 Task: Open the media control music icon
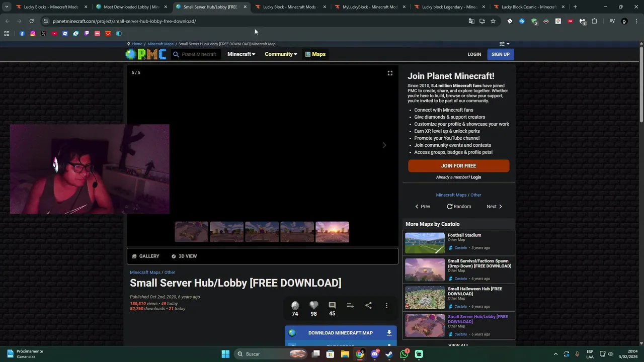point(612,21)
